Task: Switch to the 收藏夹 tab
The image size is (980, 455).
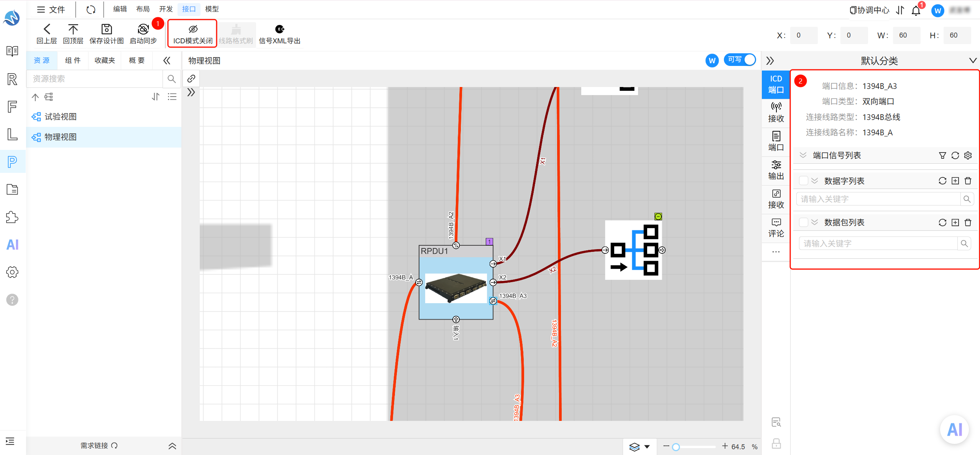Action: (x=105, y=61)
